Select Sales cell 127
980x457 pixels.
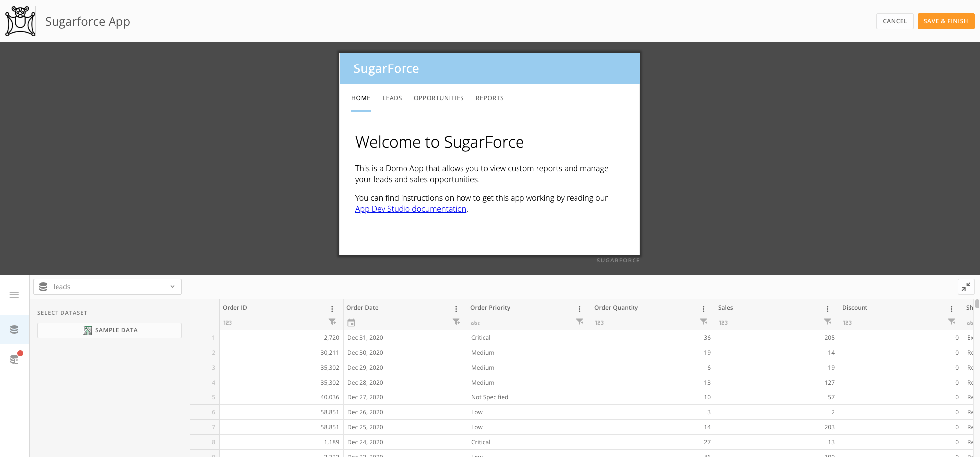(x=777, y=383)
